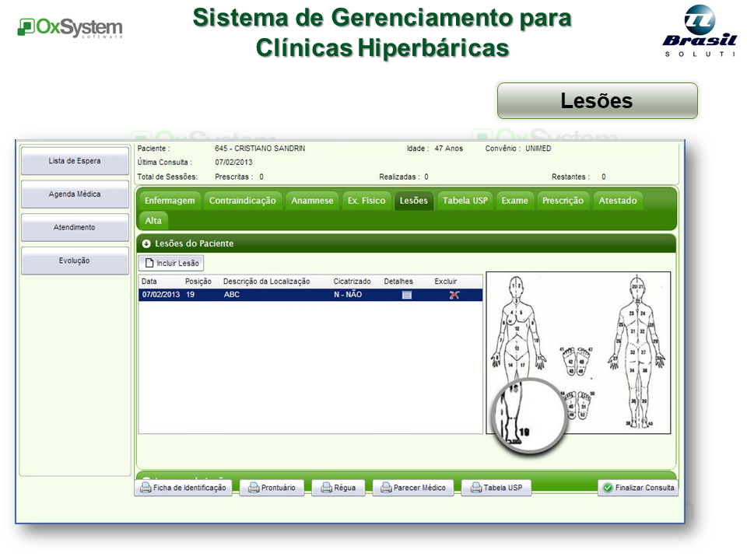Open the Prescrição tab
This screenshot has width=747, height=560.
pos(563,201)
